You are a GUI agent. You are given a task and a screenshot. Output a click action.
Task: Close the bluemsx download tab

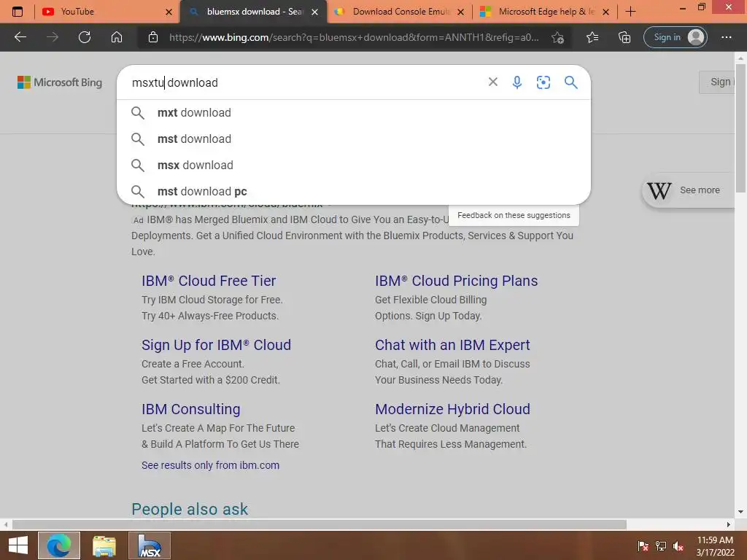tap(314, 12)
